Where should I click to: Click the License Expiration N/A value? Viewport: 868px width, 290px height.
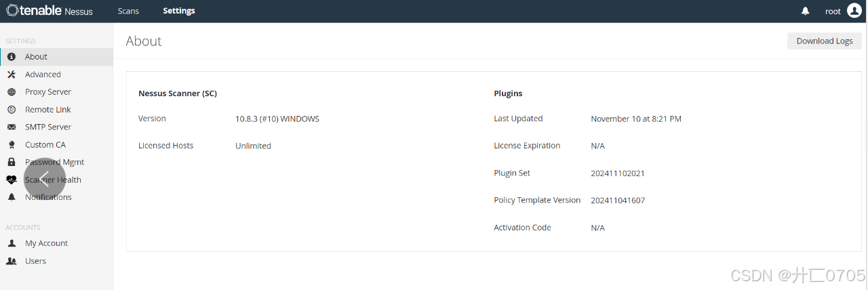[x=597, y=146]
